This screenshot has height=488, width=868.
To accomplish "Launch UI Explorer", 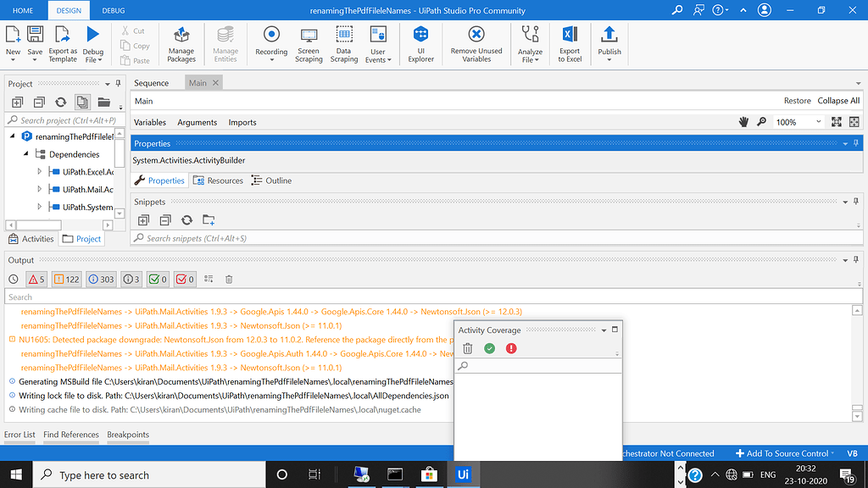I will pyautogui.click(x=420, y=42).
